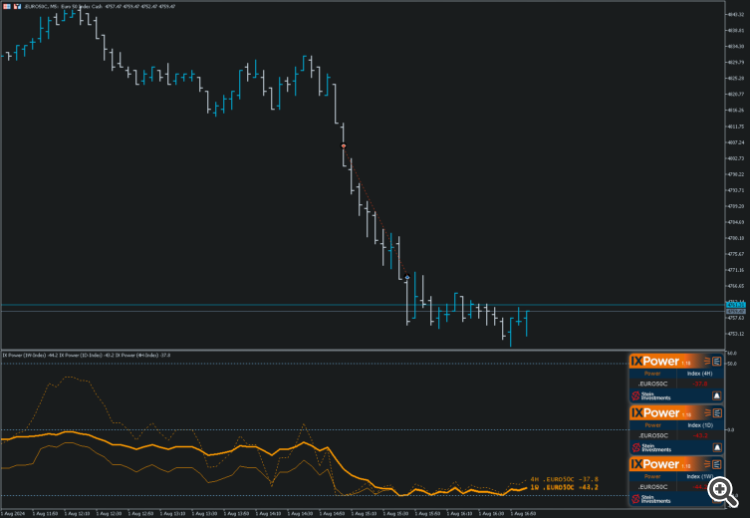The height and width of the screenshot is (518, 750).
Task: Toggle the alert bell on Index (1D) panel
Action: pos(717,447)
